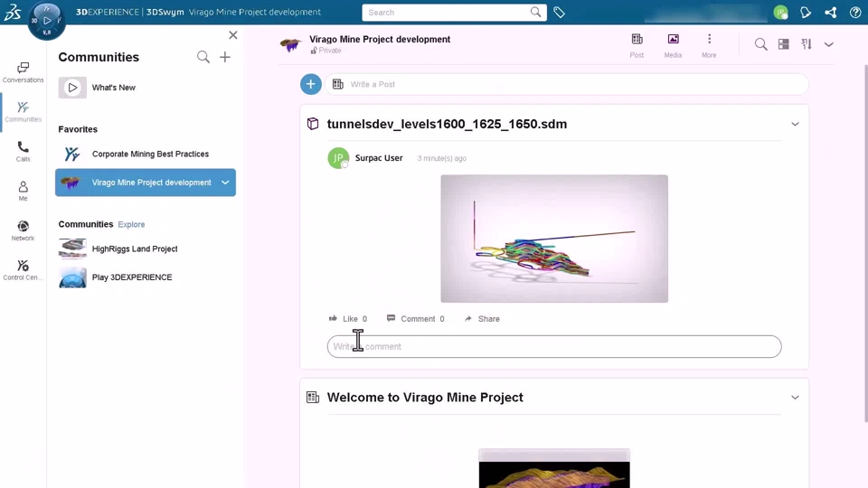Click the search magnifier in top bar
The image size is (868, 488).
(535, 12)
